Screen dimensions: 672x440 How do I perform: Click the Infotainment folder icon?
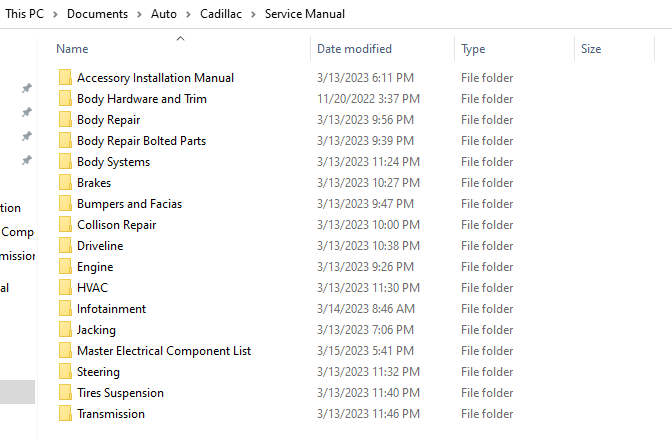coord(65,308)
